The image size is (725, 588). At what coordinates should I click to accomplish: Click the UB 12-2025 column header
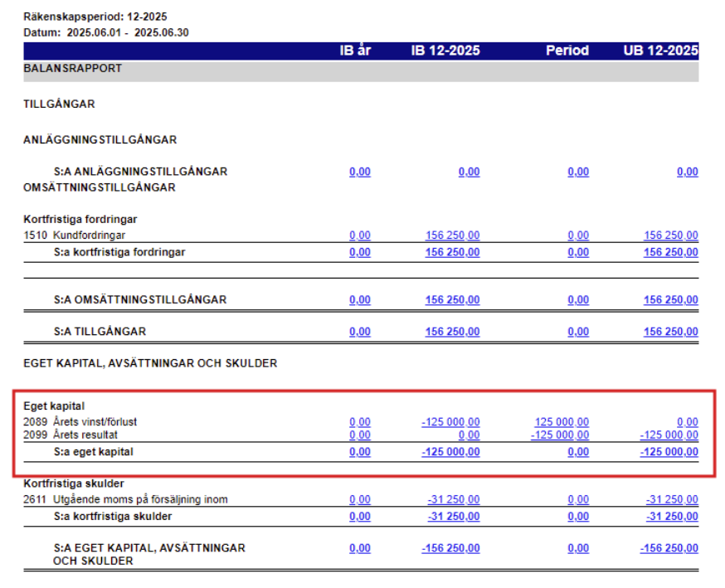[660, 51]
